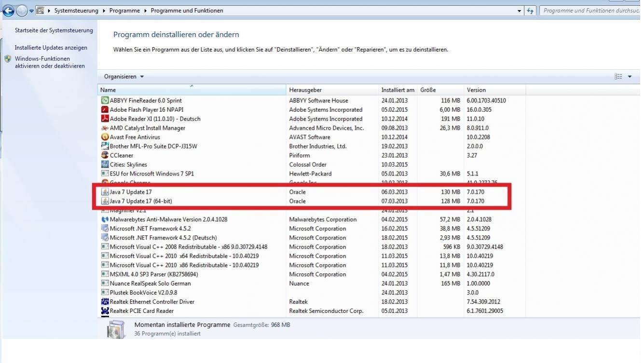Click the ESU for Microsoft Windows 7 icon

[105, 174]
